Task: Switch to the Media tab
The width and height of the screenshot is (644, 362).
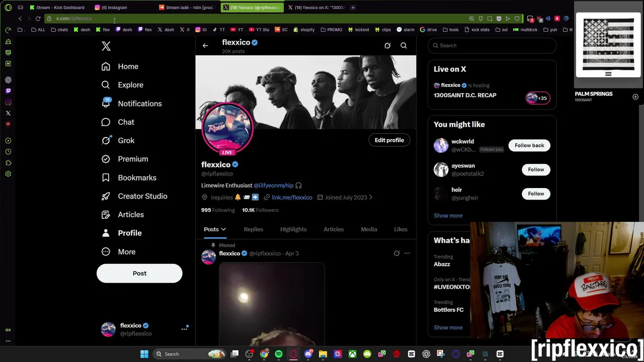Action: (369, 229)
